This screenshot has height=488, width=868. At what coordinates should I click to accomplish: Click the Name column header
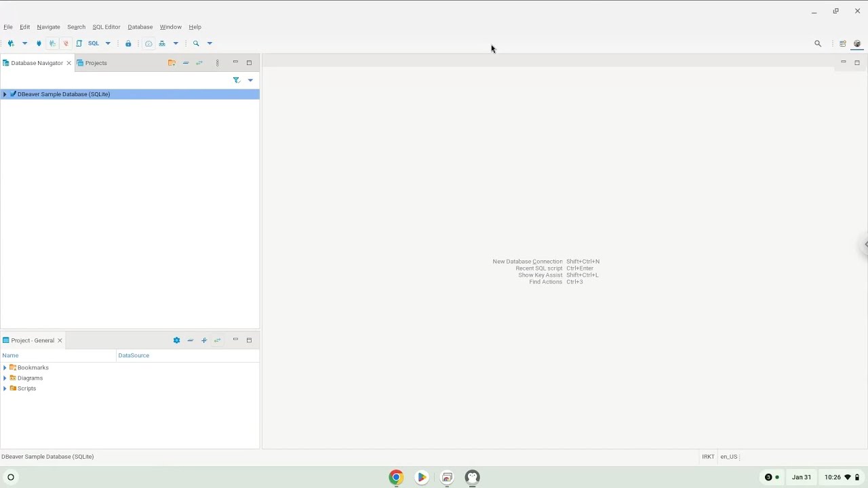[58, 355]
